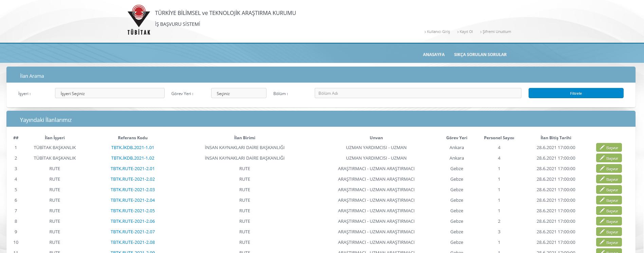Click Başvur for TBTK.RUTE-2021-2.05
This screenshot has height=253, width=644.
(609, 211)
